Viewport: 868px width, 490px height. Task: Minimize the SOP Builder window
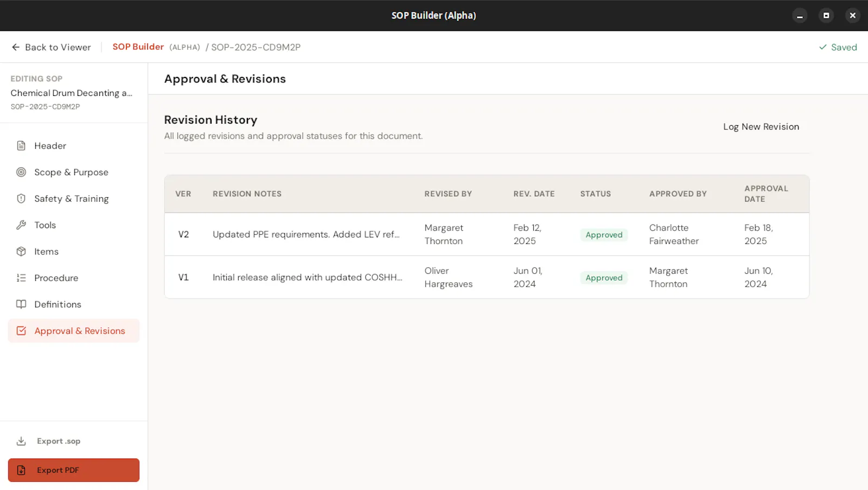[x=800, y=16]
